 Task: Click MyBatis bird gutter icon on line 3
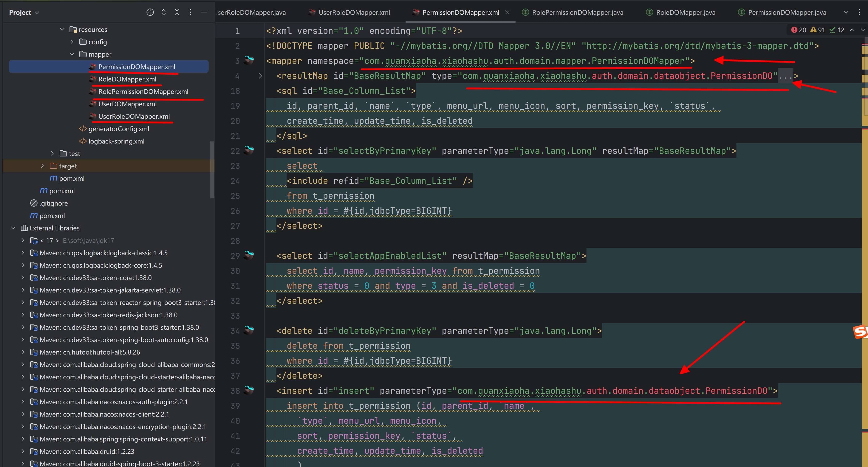click(x=249, y=60)
